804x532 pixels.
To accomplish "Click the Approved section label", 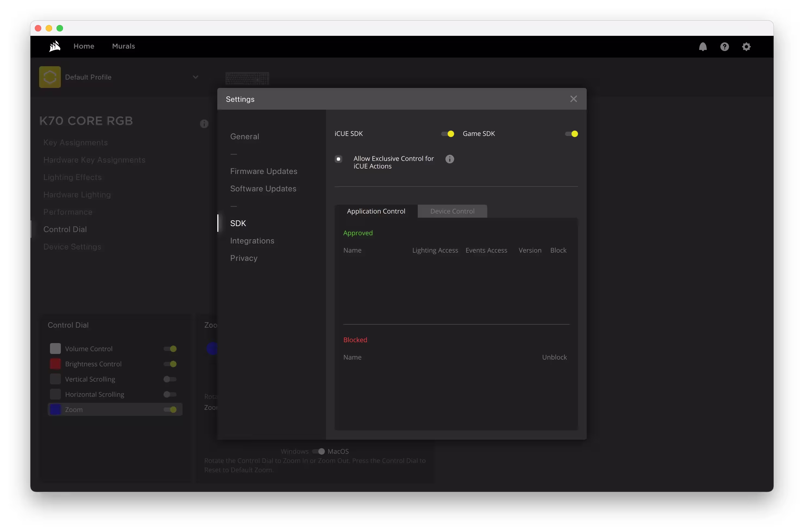I will pyautogui.click(x=358, y=233).
